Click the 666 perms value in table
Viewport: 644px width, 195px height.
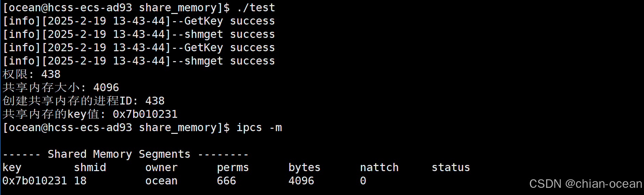pyautogui.click(x=227, y=181)
